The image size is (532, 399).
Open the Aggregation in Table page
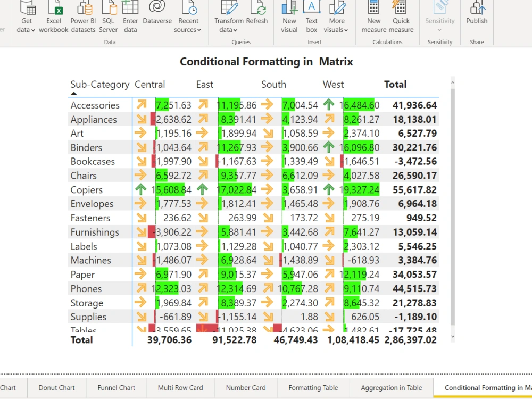tap(390, 388)
